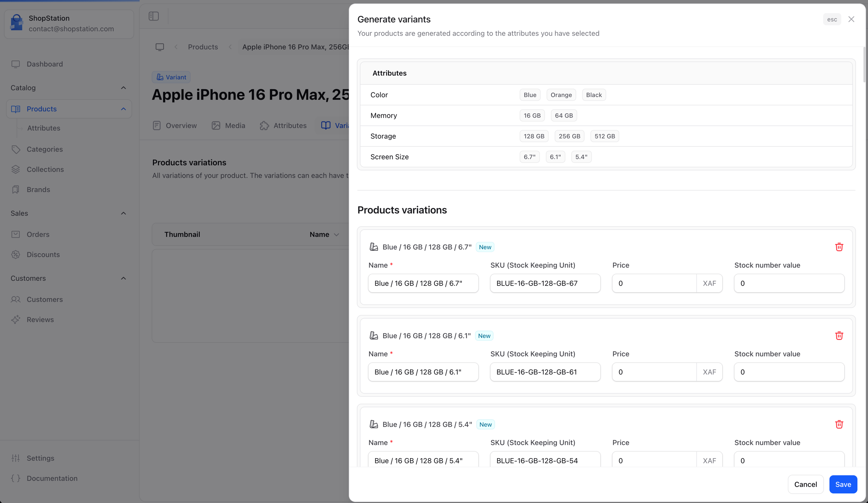
Task: Click the 6.7" screen size chip
Action: [529, 157]
